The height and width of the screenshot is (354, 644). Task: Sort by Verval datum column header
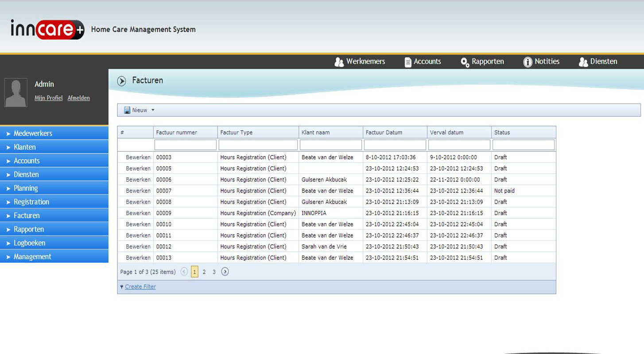[459, 132]
